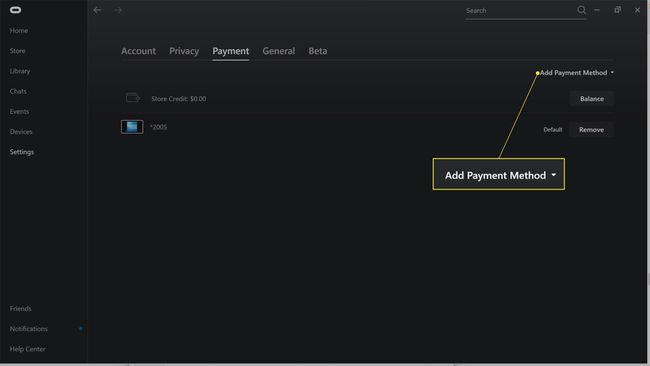
Task: Minimize the Oculus window
Action: [x=597, y=10]
